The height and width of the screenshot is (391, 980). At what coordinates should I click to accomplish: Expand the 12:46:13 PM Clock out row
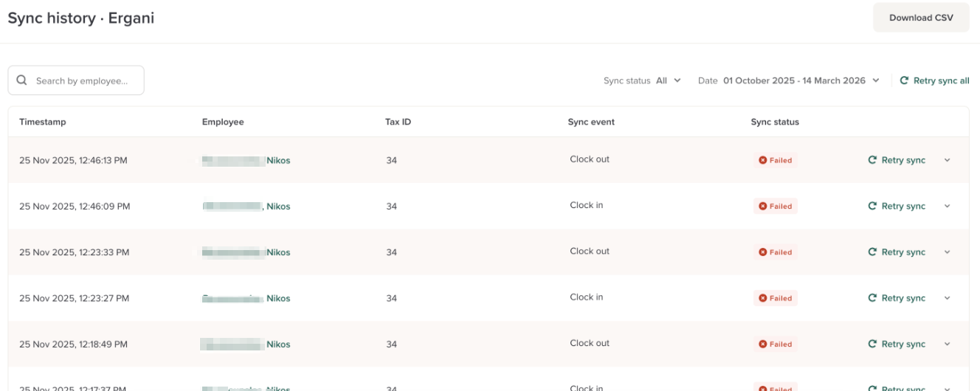[948, 160]
